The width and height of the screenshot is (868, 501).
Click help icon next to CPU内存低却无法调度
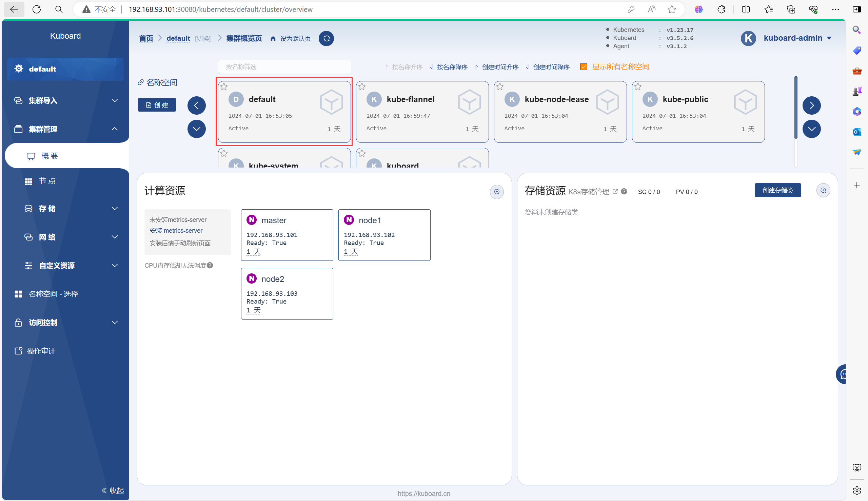210,265
